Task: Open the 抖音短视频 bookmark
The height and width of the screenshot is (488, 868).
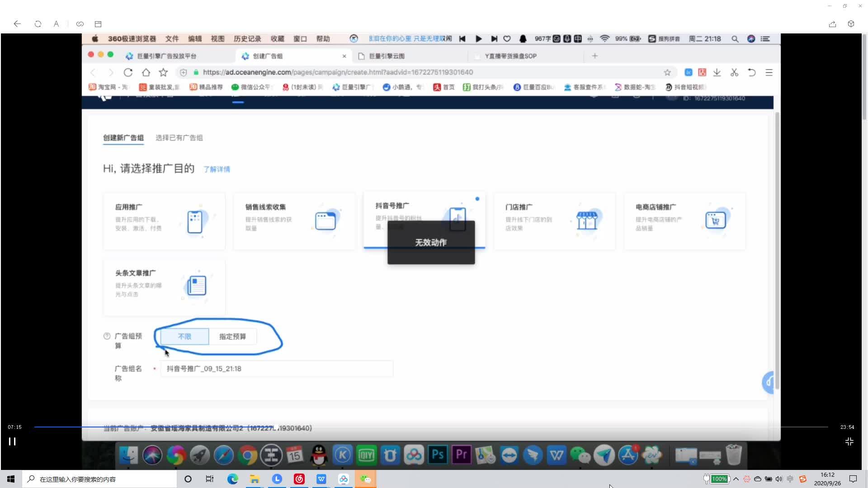Action: [687, 87]
